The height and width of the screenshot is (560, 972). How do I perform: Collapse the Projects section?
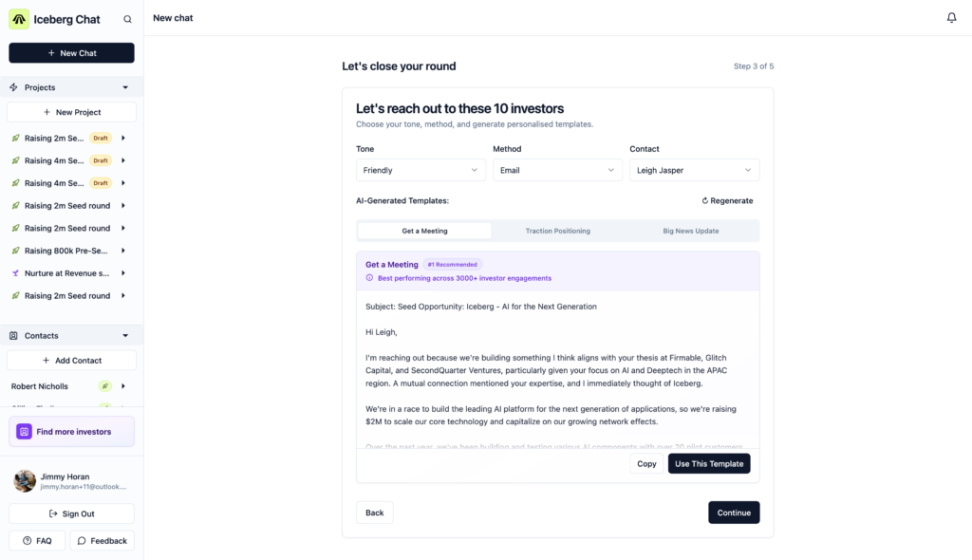[125, 87]
